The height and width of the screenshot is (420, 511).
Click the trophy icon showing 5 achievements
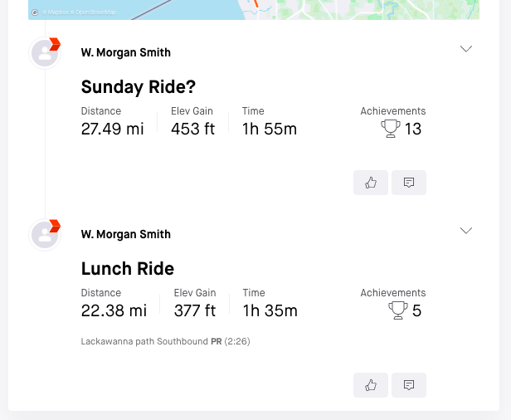point(398,310)
